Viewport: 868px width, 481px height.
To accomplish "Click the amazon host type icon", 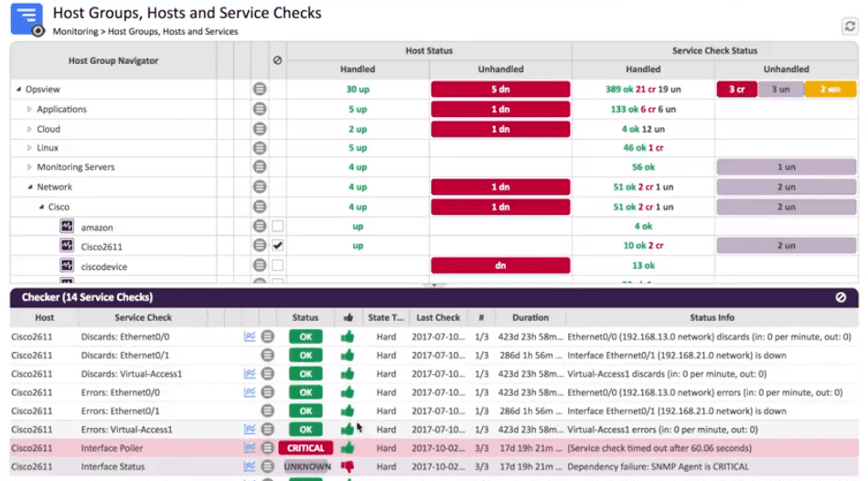I will (x=67, y=226).
